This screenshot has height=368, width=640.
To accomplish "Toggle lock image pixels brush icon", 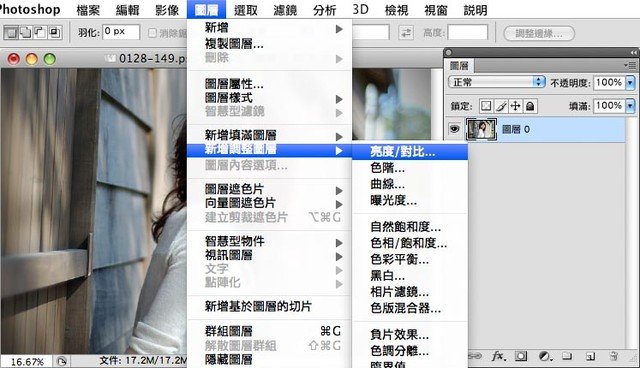I will tap(501, 106).
